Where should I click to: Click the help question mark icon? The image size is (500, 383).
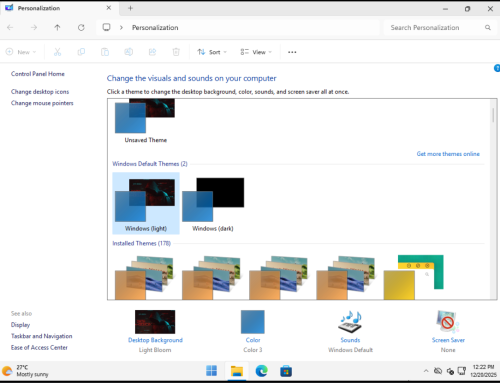click(497, 68)
